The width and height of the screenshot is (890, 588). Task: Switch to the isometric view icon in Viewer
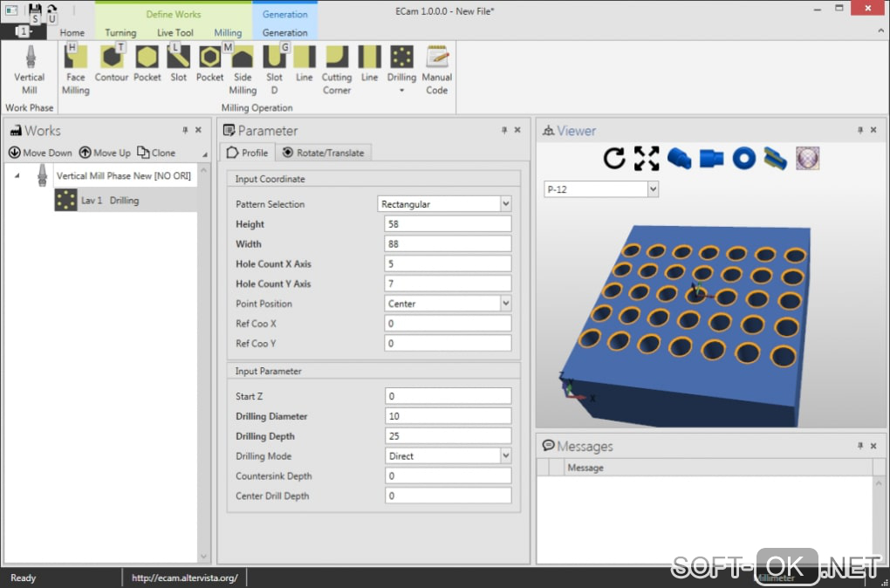click(x=679, y=159)
